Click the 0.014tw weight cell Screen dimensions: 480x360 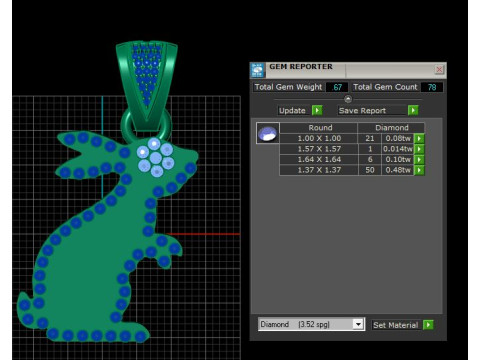click(398, 149)
